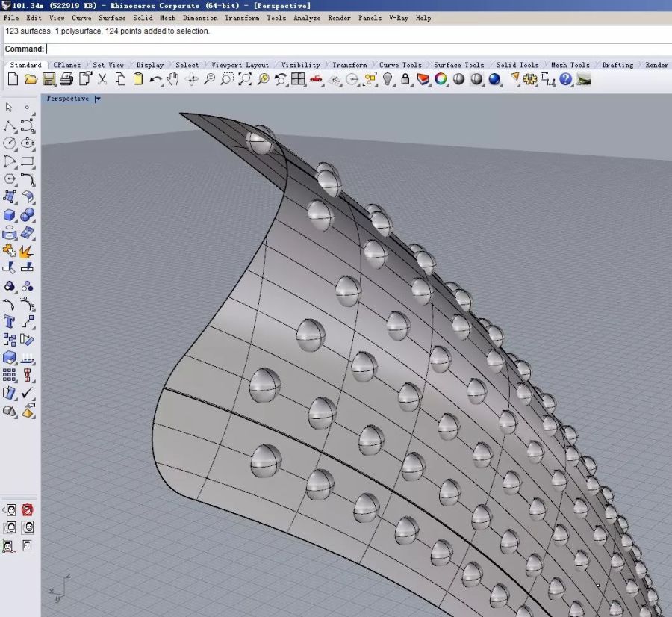Viewport: 672px width, 617px height.
Task: Open the Perspective viewport dropdown arrow
Action: click(98, 99)
